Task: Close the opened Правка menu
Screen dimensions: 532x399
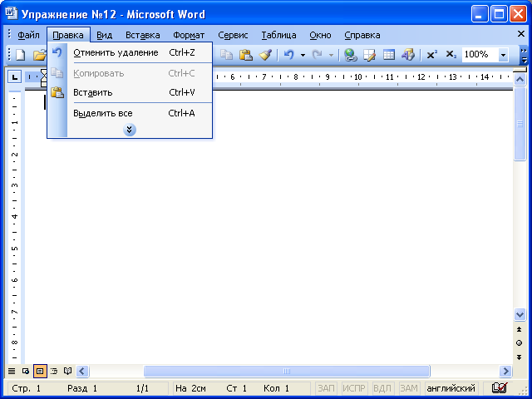Action: click(68, 35)
